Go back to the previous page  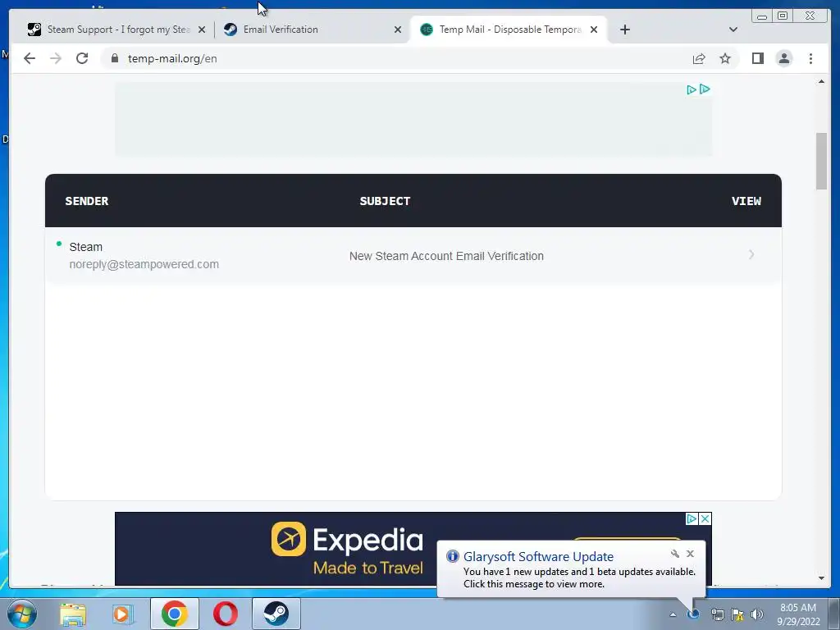pyautogui.click(x=30, y=58)
